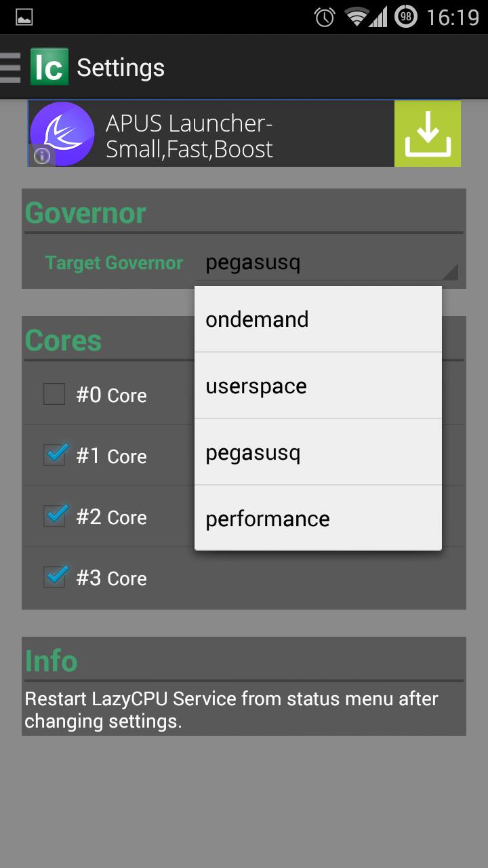Enable the #0 Core checkbox
Viewport: 488px width, 868px height.
click(54, 394)
